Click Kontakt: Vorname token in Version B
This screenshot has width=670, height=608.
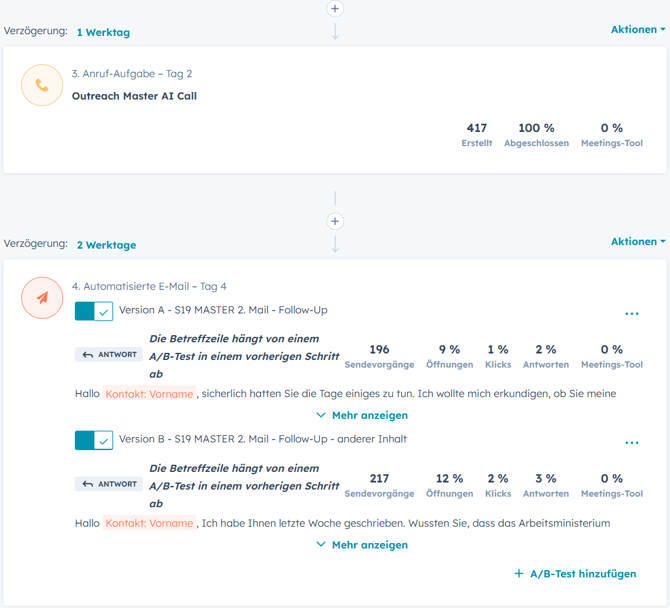(x=149, y=523)
